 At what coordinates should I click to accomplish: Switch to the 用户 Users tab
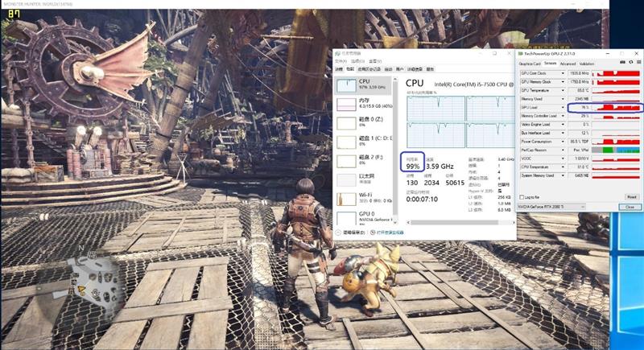pyautogui.click(x=399, y=69)
